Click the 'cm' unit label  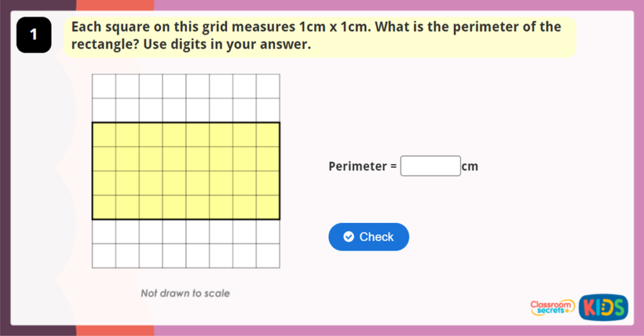tap(470, 166)
